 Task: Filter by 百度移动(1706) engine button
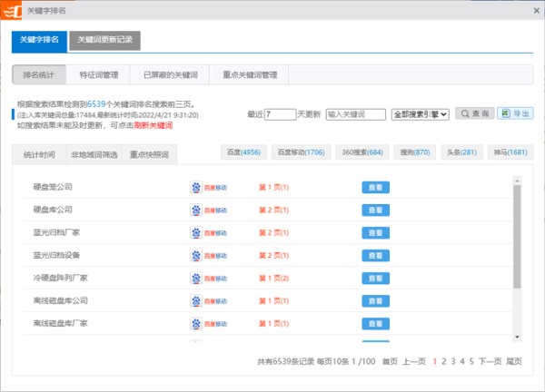point(301,152)
